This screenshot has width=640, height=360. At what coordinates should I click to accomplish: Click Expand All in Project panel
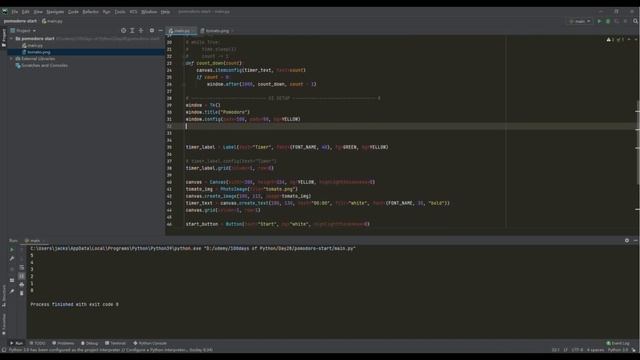(x=132, y=31)
